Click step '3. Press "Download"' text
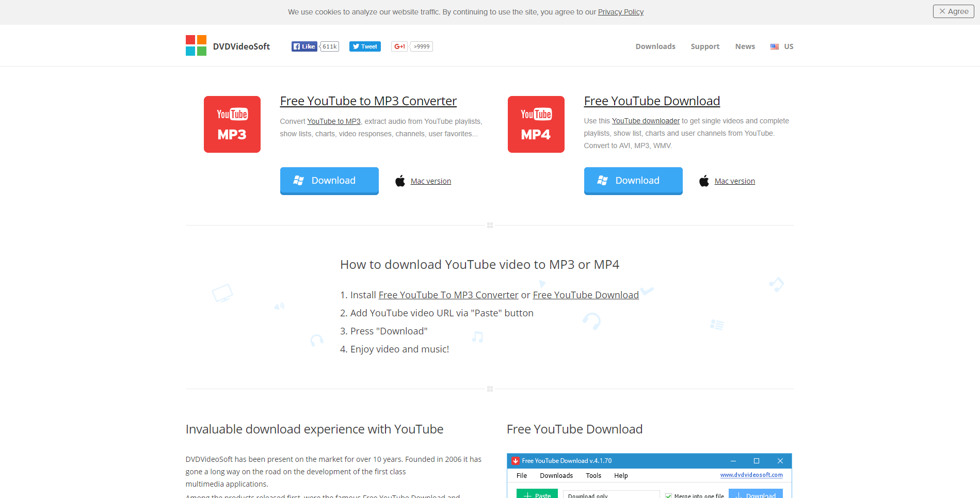980x498 pixels. (x=384, y=331)
